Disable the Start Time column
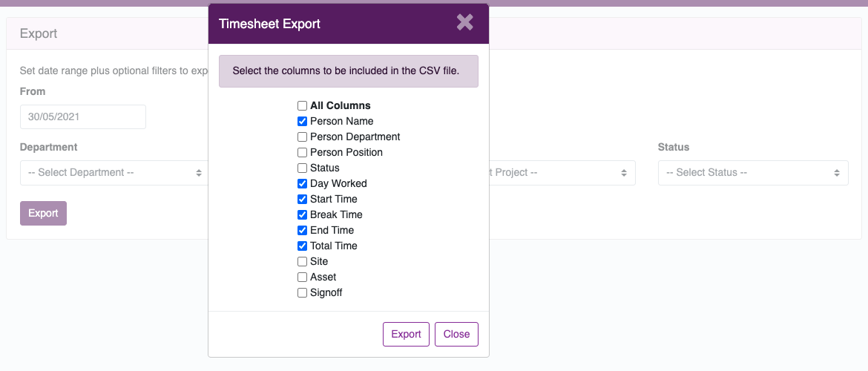This screenshot has width=868, height=371. [x=302, y=199]
